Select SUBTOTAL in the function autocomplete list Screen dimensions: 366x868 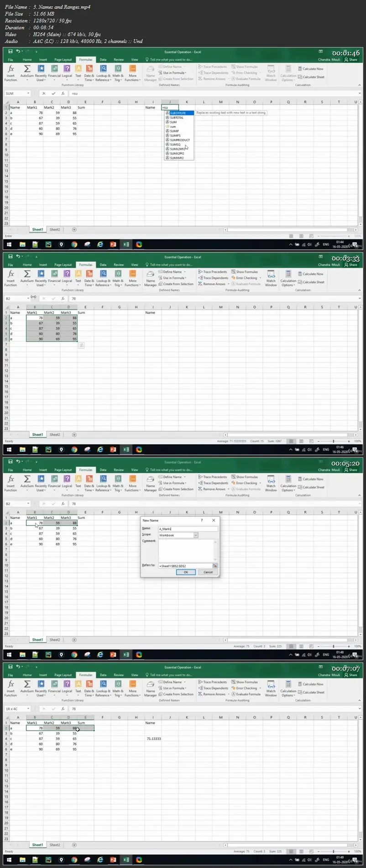pyautogui.click(x=179, y=118)
